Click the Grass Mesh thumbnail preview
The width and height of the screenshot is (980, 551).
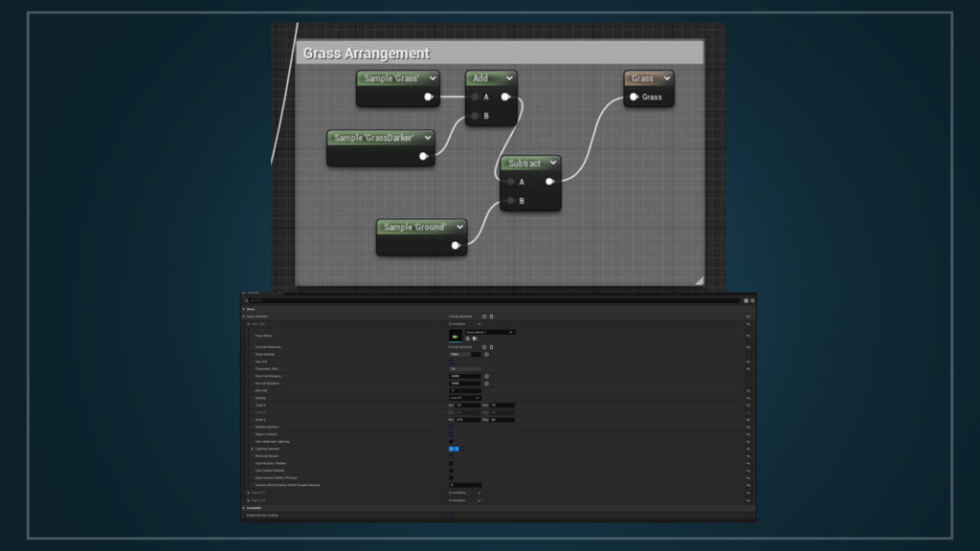pos(455,336)
